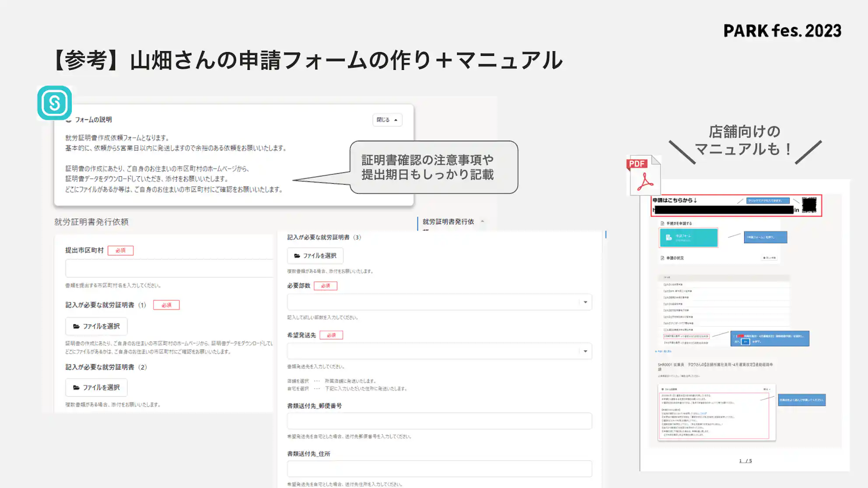Click folder icon in 就労証明書(2) file button
The width and height of the screenshot is (868, 488).
tap(76, 387)
